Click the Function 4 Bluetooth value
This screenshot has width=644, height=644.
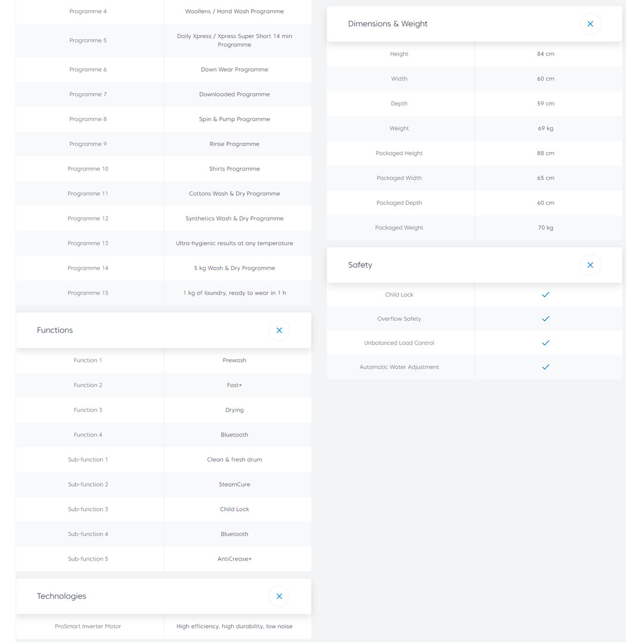tap(234, 435)
